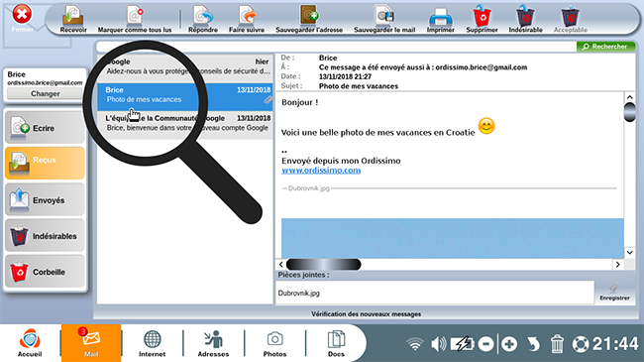Click the search input field

pos(336,47)
